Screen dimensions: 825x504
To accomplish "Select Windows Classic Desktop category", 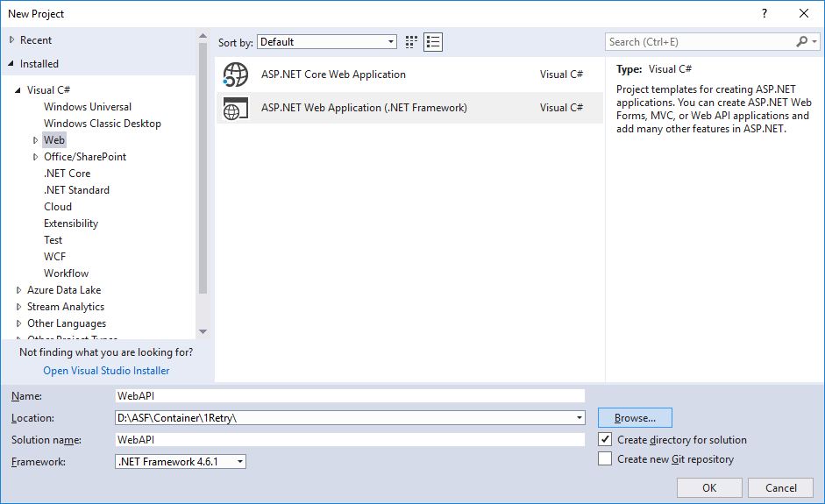I will click(103, 124).
